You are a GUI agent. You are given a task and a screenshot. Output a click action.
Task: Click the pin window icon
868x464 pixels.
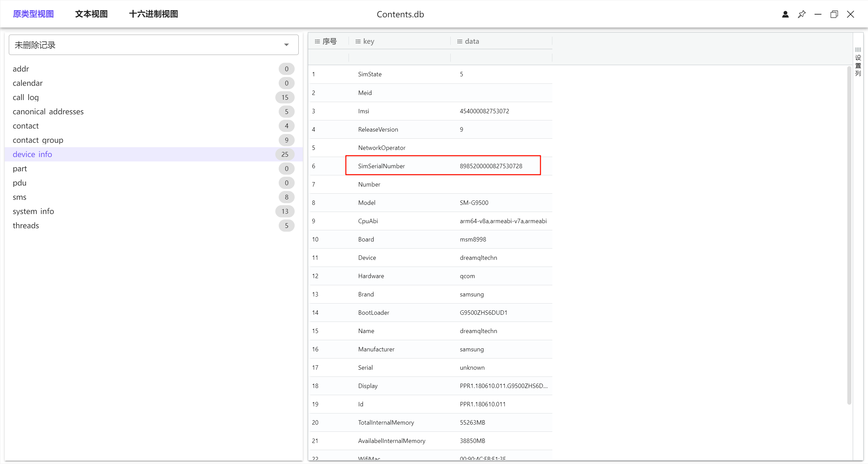pyautogui.click(x=802, y=14)
